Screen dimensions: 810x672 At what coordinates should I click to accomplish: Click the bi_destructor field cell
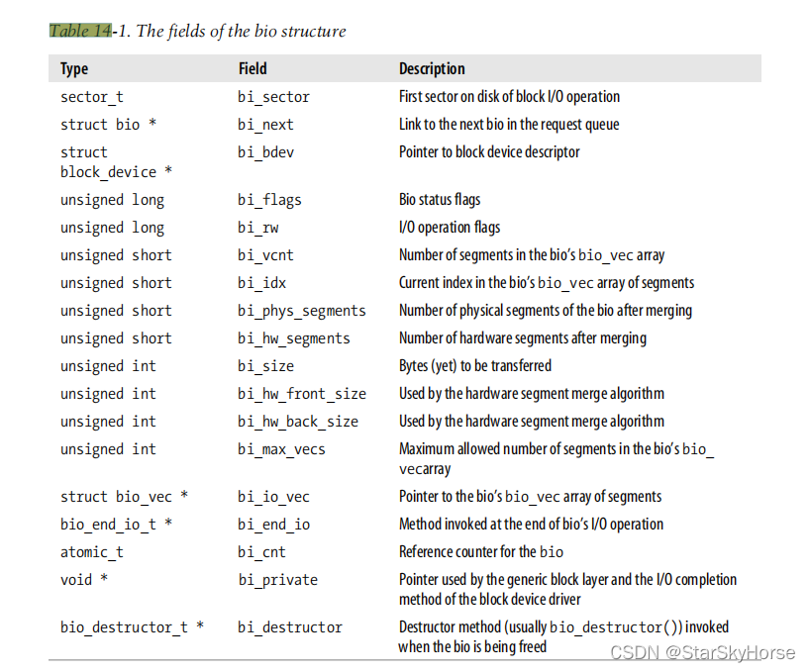289,627
